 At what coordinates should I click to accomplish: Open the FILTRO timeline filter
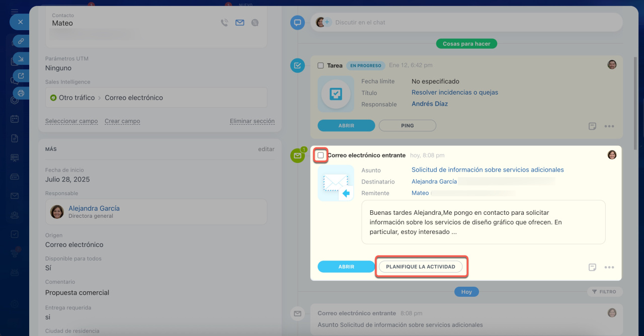pyautogui.click(x=604, y=292)
